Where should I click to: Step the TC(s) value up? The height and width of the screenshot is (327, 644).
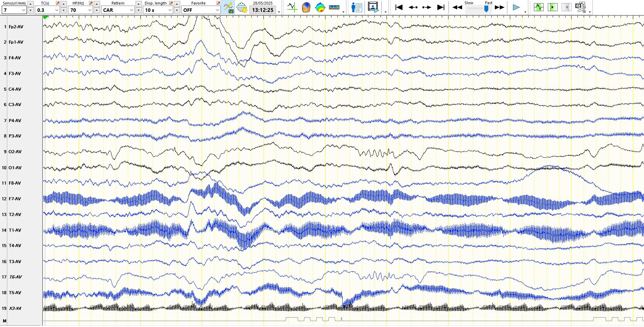[x=64, y=4]
